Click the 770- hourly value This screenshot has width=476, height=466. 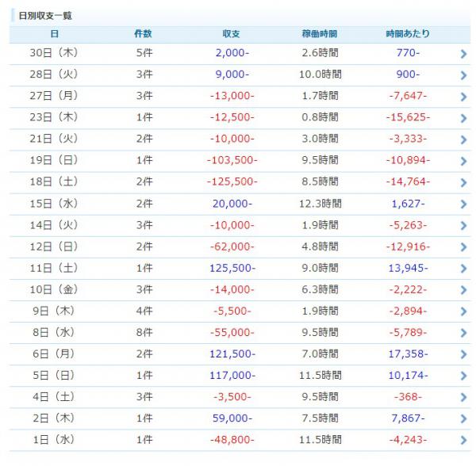[409, 53]
